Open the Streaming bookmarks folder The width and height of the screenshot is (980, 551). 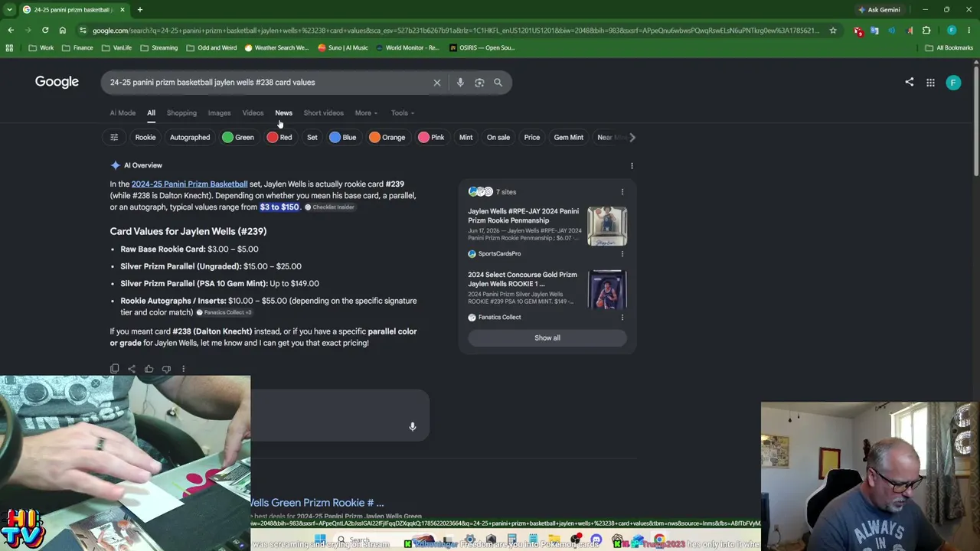(158, 47)
